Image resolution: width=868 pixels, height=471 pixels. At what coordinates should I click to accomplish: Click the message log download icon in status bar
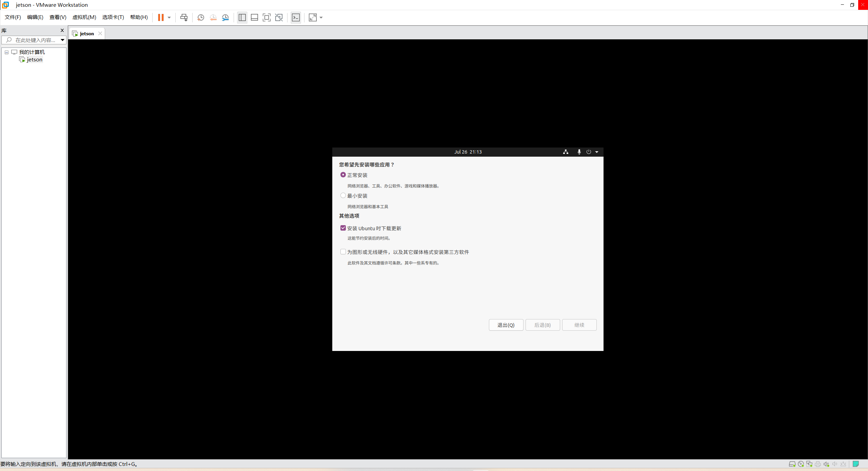pos(843,464)
